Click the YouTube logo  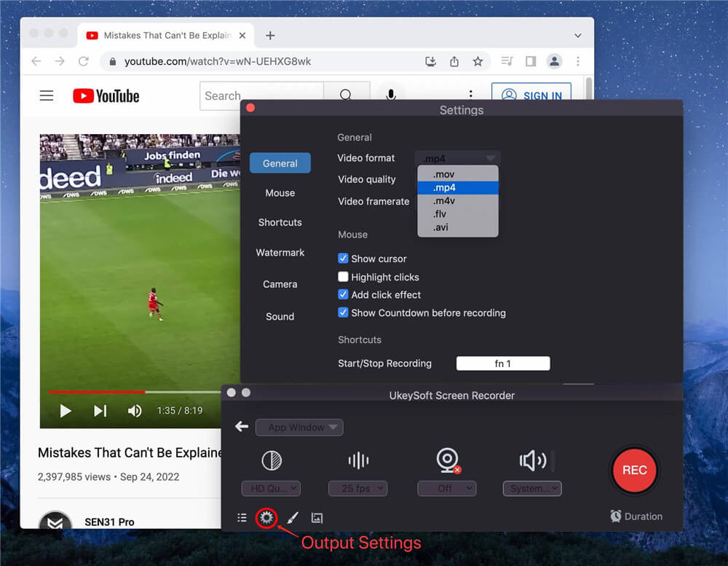tap(106, 95)
